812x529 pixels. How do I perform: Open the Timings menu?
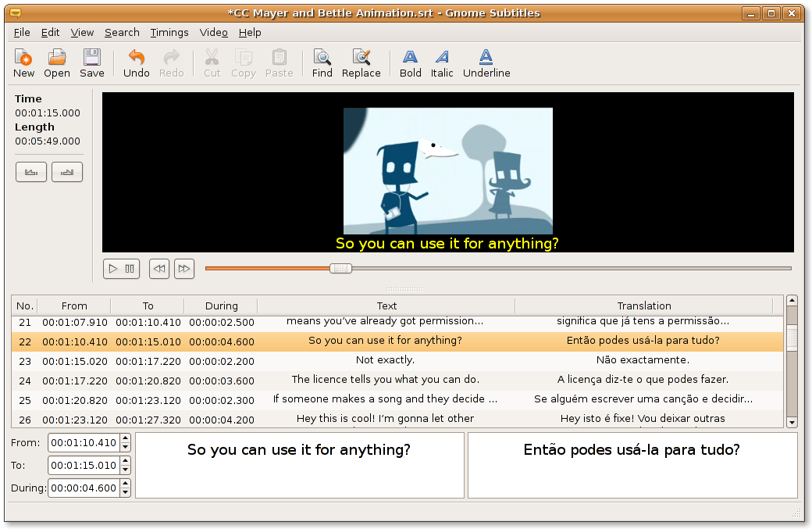[169, 33]
